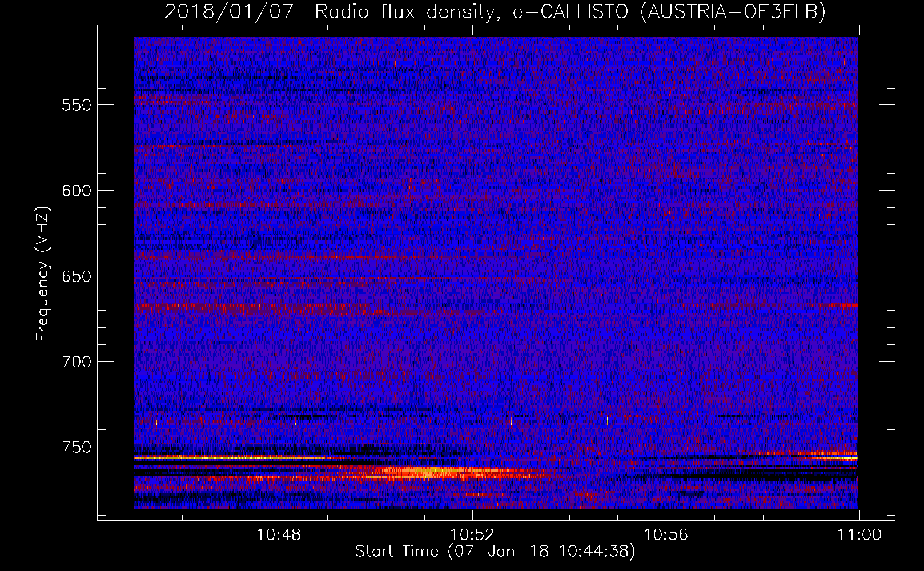Click the 11:00 time tick label

click(x=859, y=535)
